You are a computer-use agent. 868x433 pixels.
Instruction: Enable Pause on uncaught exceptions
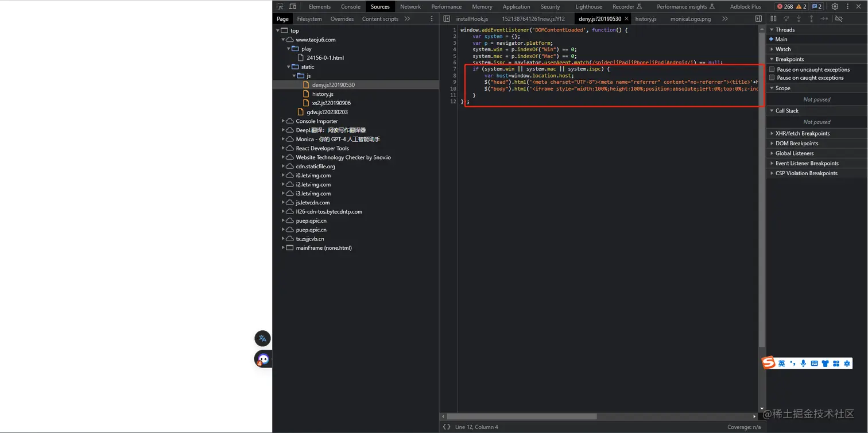tap(772, 69)
